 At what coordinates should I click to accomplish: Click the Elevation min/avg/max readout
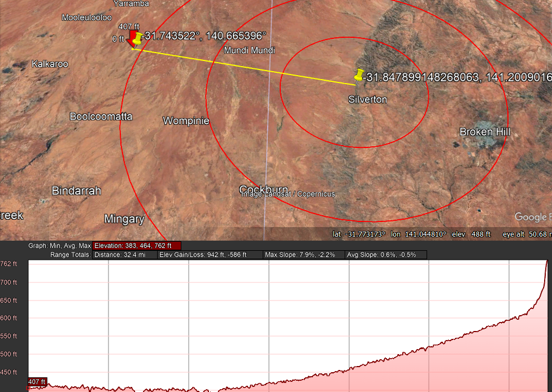[136, 246]
